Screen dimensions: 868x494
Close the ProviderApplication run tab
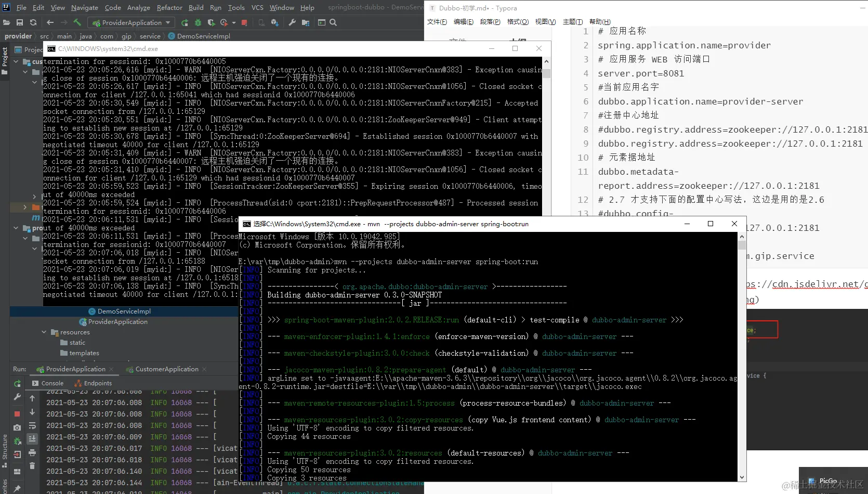(111, 369)
